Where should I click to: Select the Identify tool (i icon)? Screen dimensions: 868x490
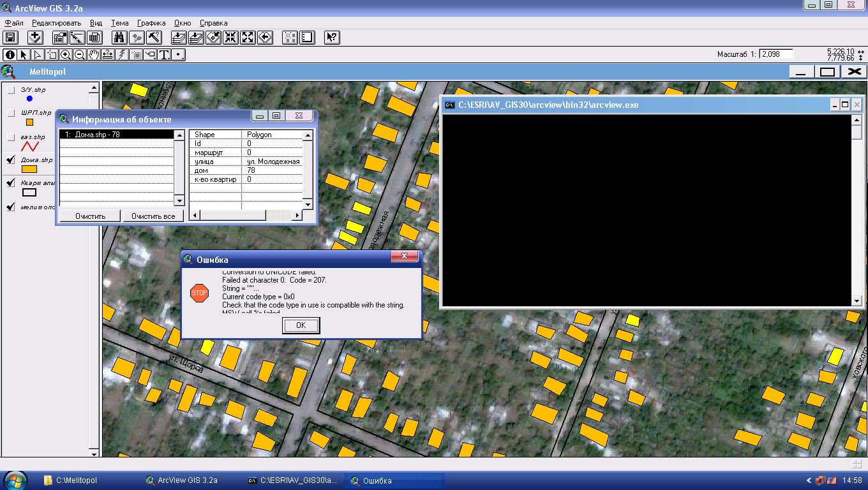click(10, 55)
